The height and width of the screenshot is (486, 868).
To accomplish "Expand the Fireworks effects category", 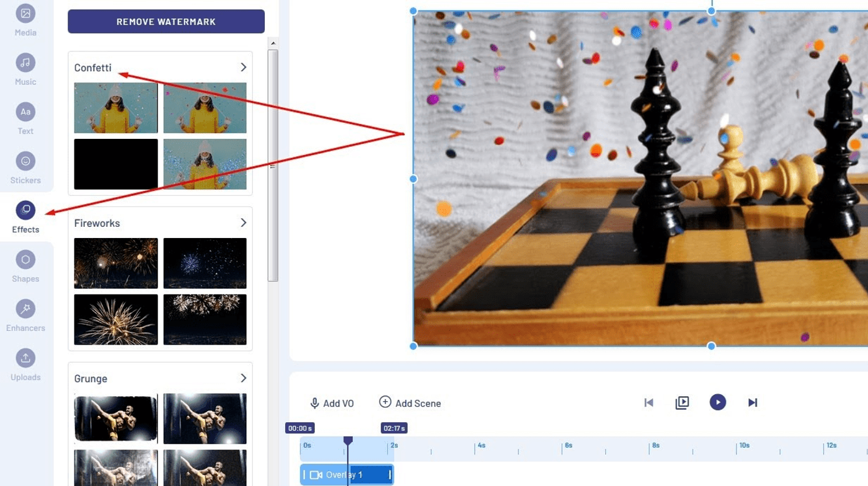I will 243,223.
